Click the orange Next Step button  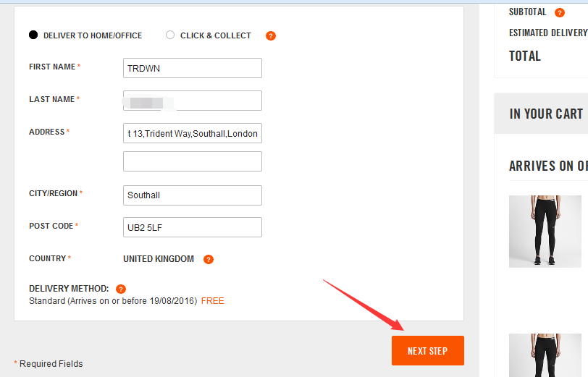[428, 350]
